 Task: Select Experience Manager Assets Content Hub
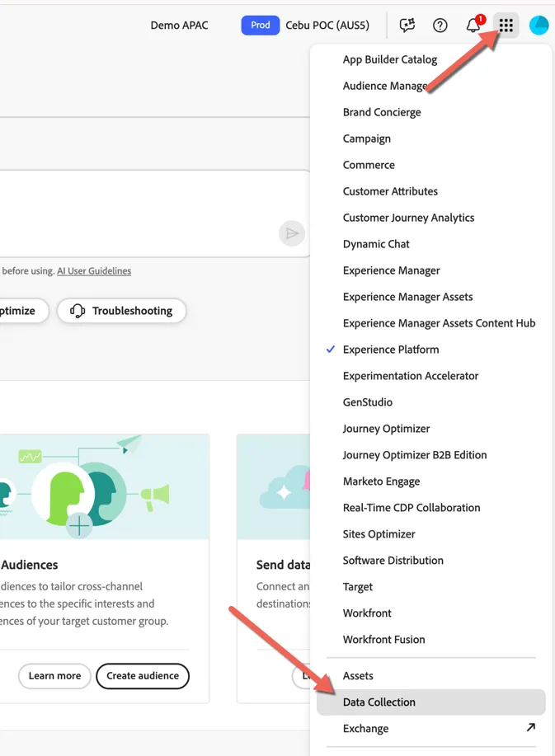(x=439, y=323)
